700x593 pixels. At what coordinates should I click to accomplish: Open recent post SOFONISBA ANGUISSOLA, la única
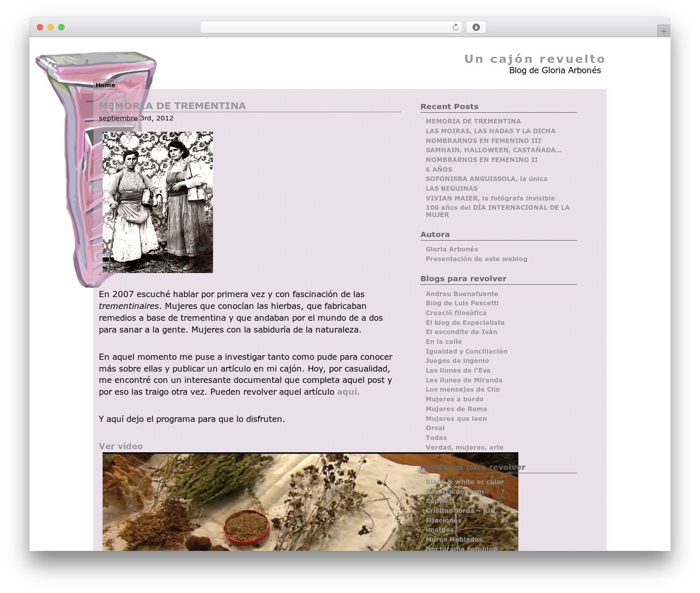point(487,179)
